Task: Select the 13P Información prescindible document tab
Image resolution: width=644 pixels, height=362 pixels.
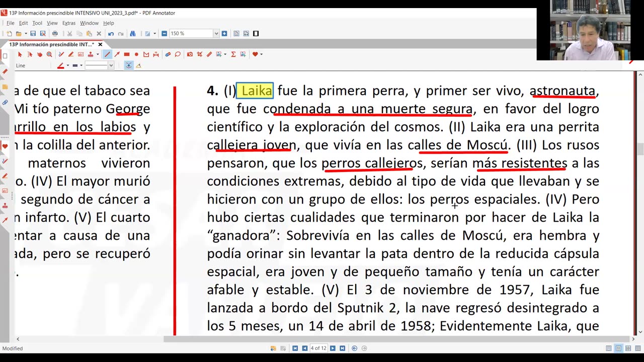Action: (51, 44)
